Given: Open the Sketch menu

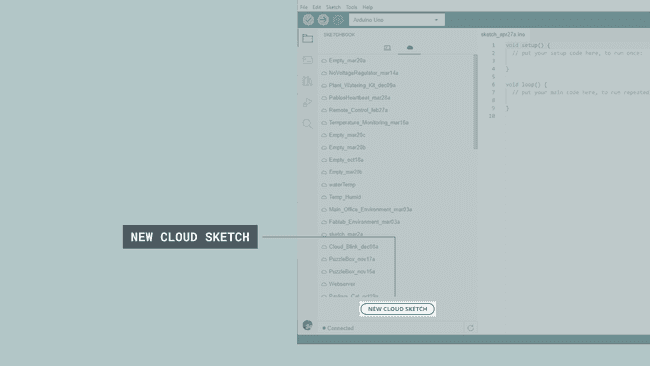Looking at the screenshot, I should pos(333,7).
